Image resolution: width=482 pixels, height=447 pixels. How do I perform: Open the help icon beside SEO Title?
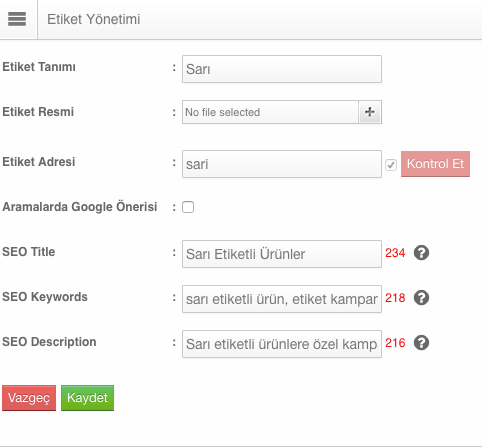pos(421,253)
